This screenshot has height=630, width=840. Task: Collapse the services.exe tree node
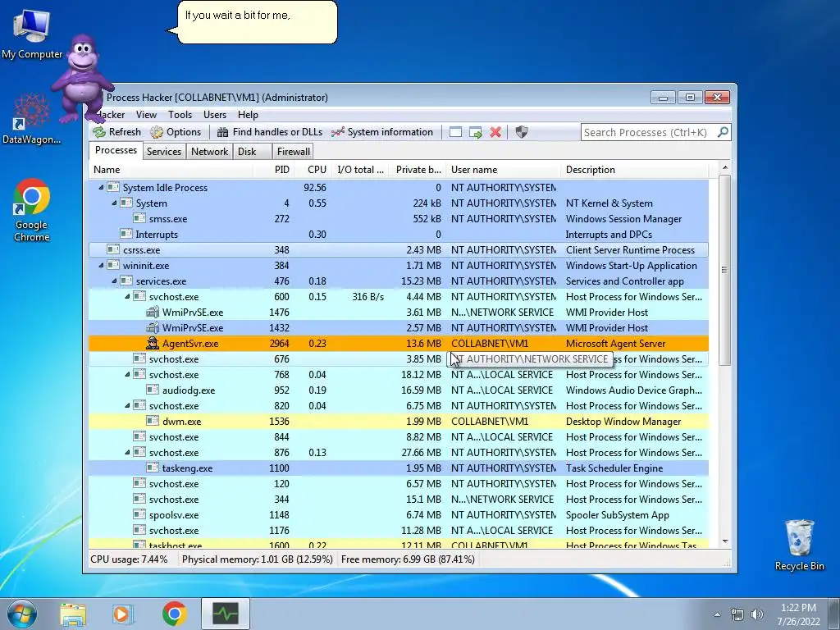pos(113,281)
